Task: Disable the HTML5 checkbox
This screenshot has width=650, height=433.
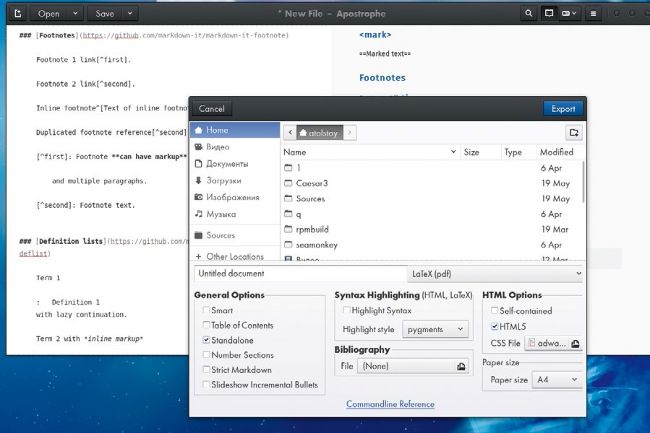Action: coord(494,326)
